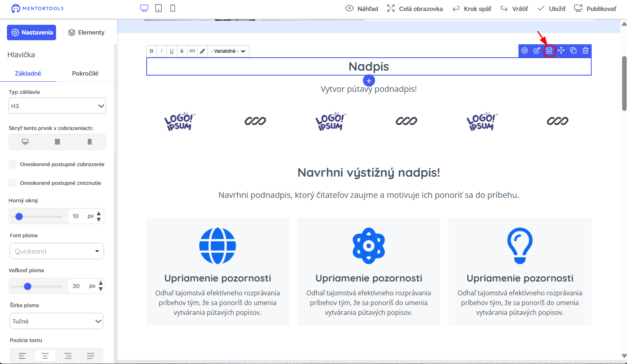This screenshot has width=627, height=364.
Task: Hide element on desktop view toggle
Action: [25, 142]
